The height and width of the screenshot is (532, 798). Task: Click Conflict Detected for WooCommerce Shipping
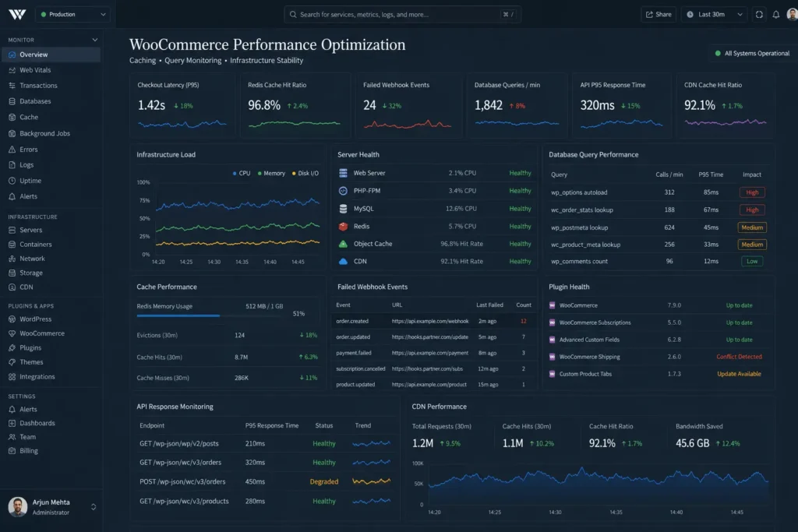(739, 357)
